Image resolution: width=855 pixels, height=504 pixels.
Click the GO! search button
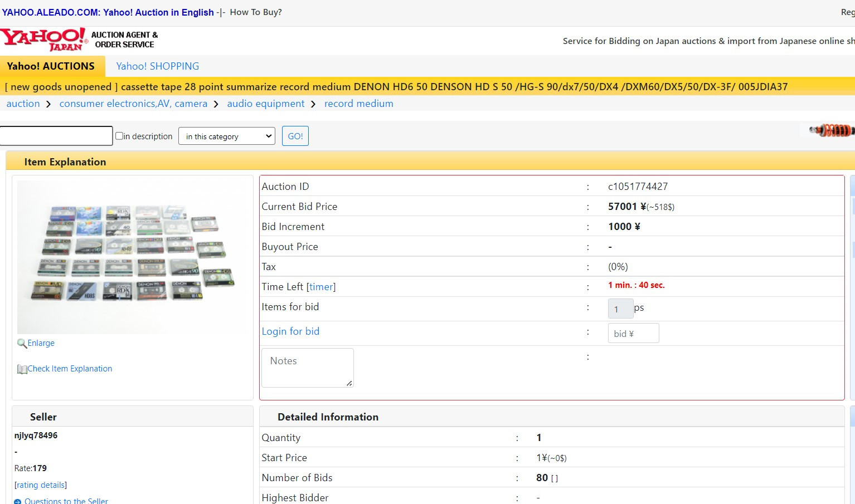(x=295, y=136)
